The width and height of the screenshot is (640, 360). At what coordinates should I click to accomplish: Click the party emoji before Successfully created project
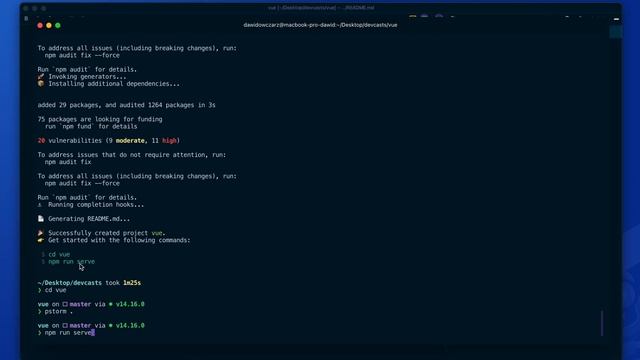coord(41,233)
